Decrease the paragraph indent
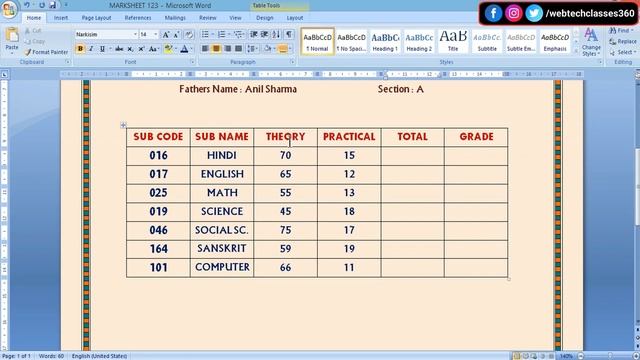640x360 pixels. pyautogui.click(x=253, y=35)
